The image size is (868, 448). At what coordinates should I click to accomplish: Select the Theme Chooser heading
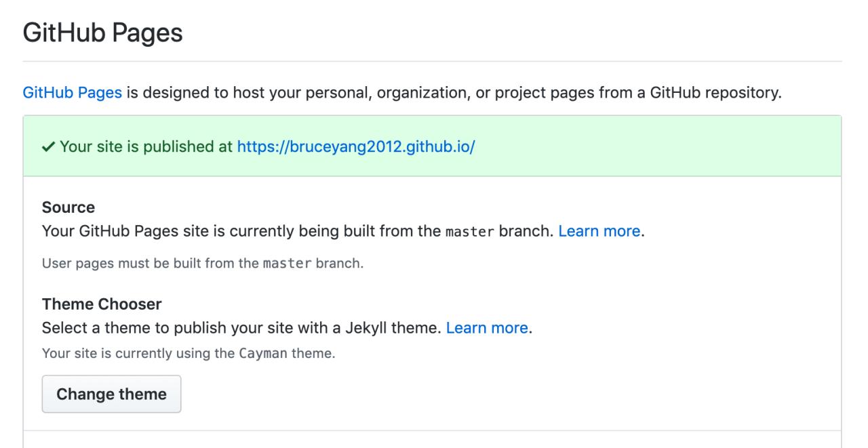[x=102, y=304]
